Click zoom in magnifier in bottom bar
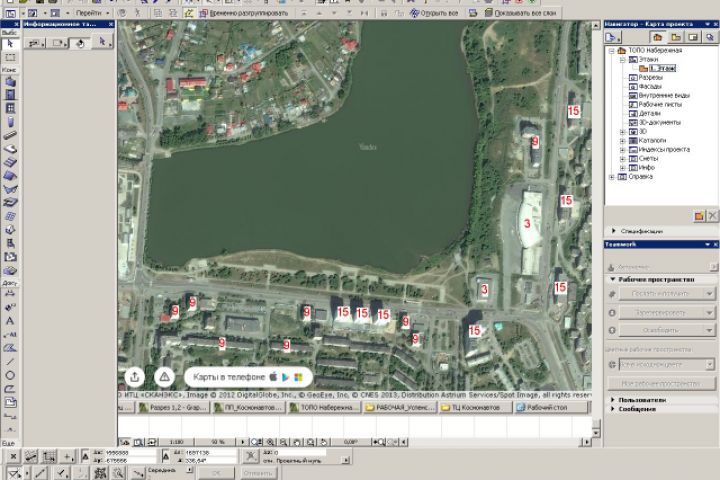Image resolution: width=720 pixels, height=480 pixels. coord(270,442)
